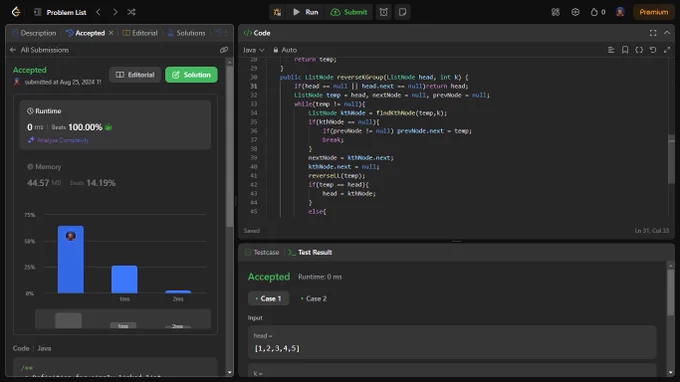Click the chart range selector strip
The image size is (680, 382).
coord(123,319)
